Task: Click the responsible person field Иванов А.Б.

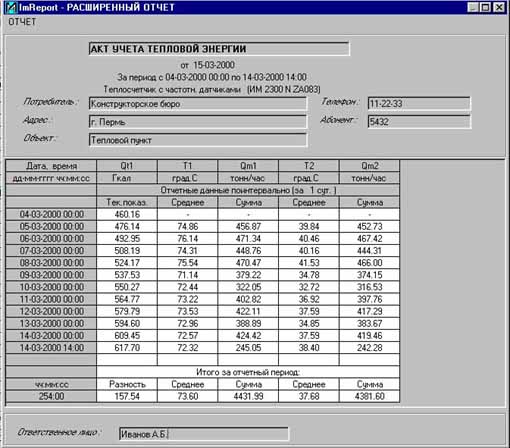Action: pyautogui.click(x=204, y=434)
